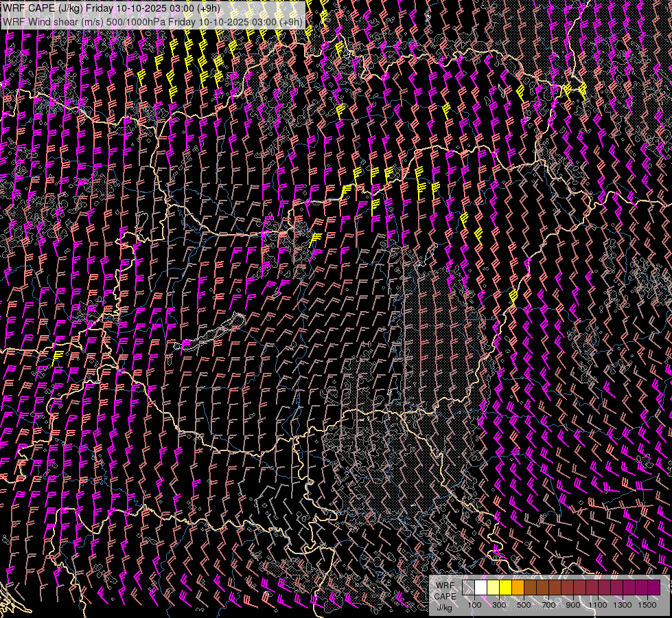Select the first transparent legend swatch

468,588
